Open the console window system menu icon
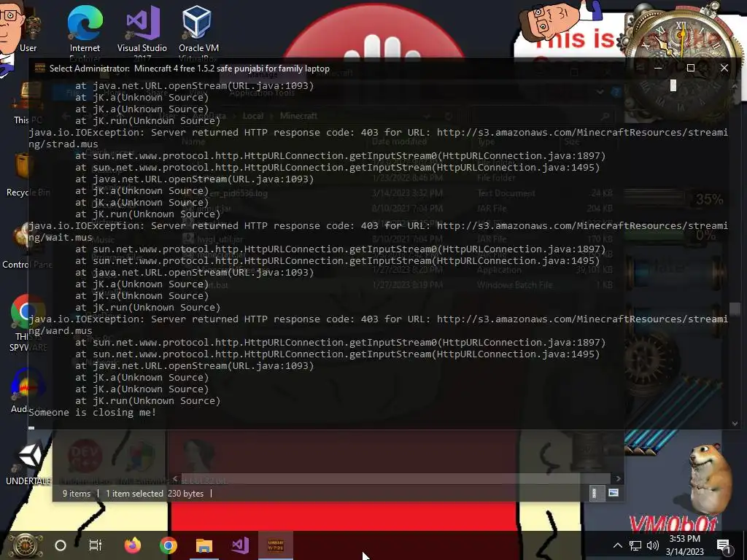747x560 pixels. point(40,68)
